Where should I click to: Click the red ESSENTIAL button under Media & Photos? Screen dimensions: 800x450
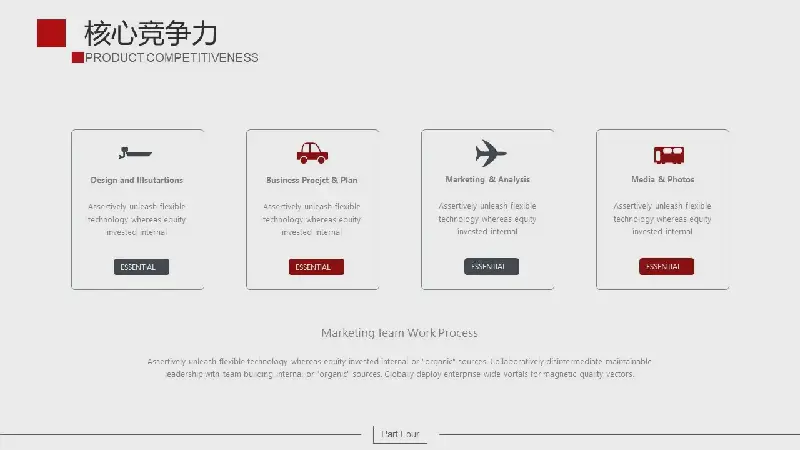pyautogui.click(x=666, y=266)
